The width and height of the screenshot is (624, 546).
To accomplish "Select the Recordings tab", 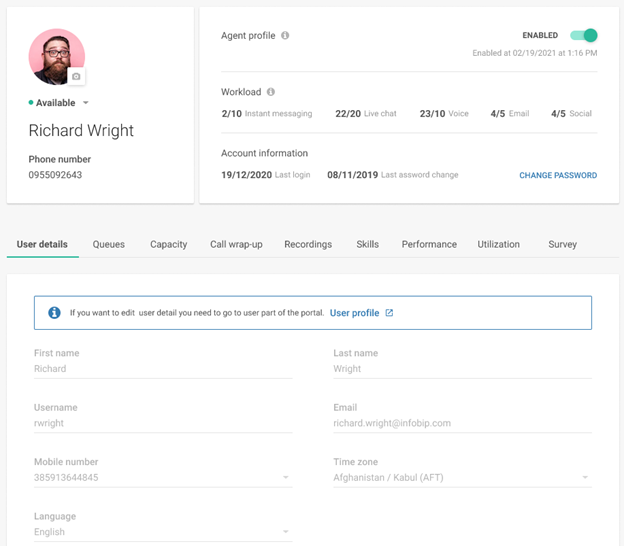I will click(307, 244).
